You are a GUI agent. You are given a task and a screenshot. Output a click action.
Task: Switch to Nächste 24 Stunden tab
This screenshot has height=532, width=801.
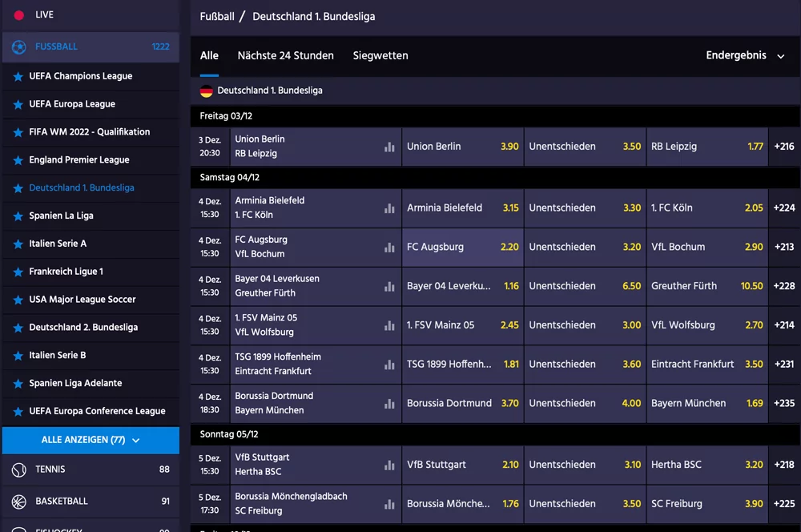[x=286, y=56]
